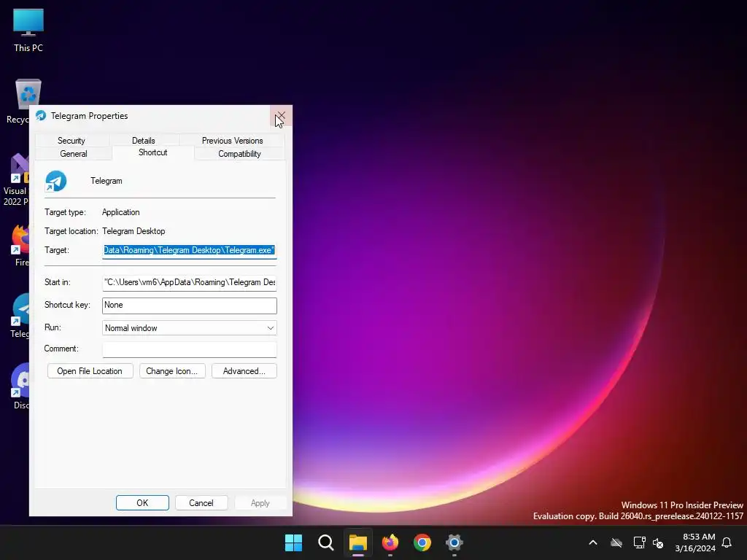This screenshot has height=560, width=747.
Task: Open File Explorer from the taskbar
Action: pyautogui.click(x=357, y=542)
